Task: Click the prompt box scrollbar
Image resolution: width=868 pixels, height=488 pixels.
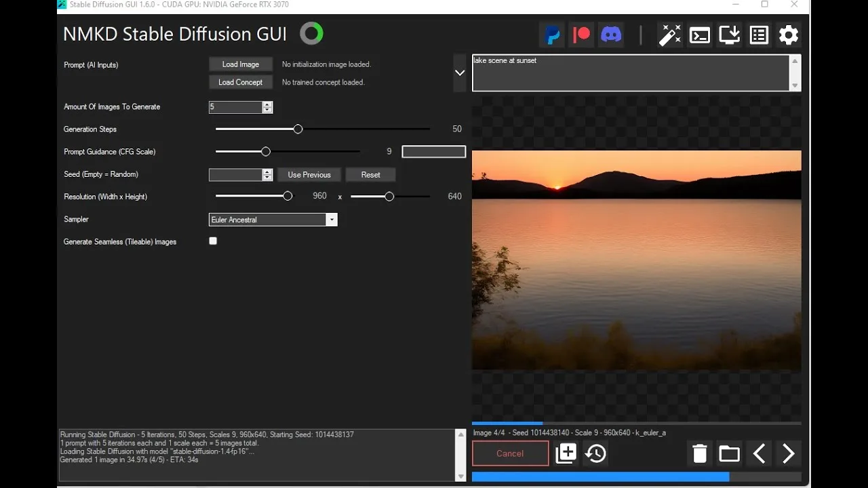Action: coord(795,73)
